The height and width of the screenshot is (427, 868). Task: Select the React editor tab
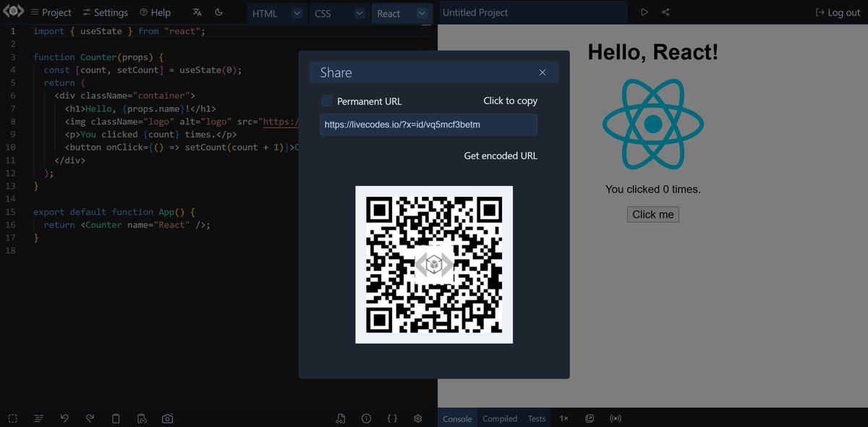(x=388, y=13)
